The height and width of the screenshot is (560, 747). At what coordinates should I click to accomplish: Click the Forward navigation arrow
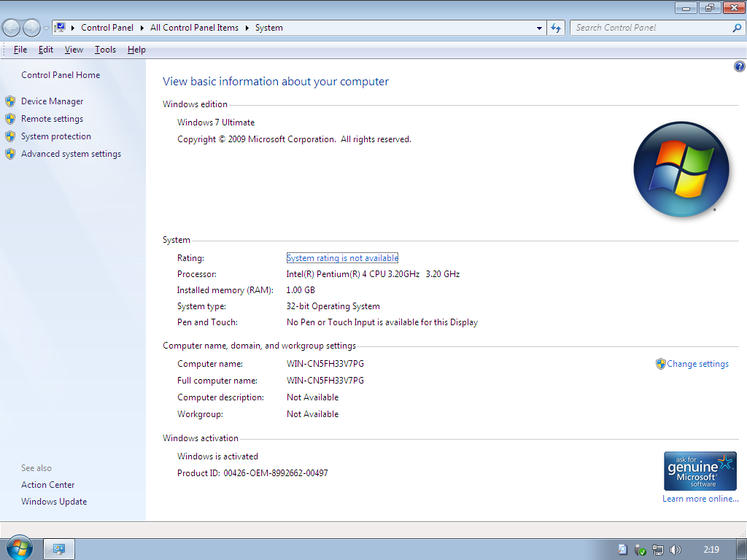click(31, 28)
